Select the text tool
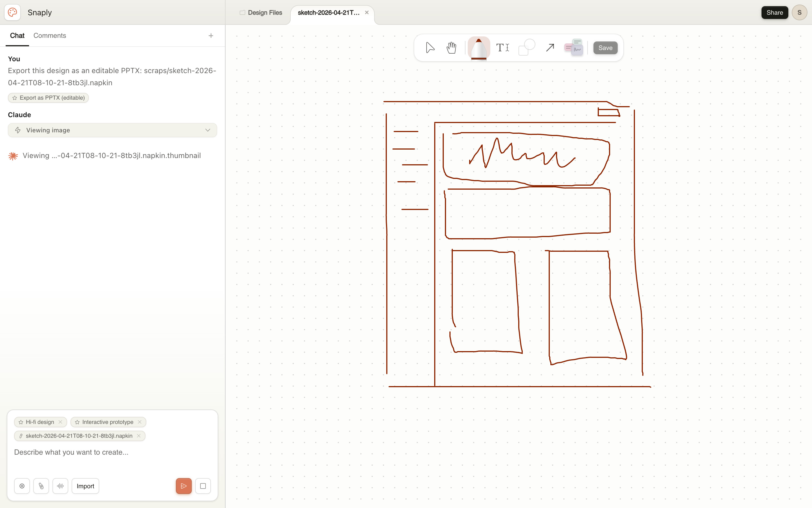Image resolution: width=812 pixels, height=508 pixels. 503,48
